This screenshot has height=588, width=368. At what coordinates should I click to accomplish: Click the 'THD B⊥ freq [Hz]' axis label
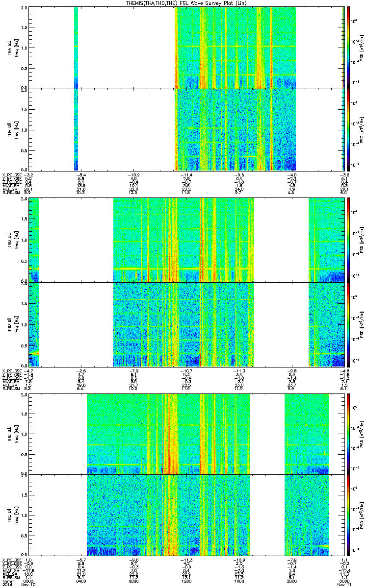[13, 241]
